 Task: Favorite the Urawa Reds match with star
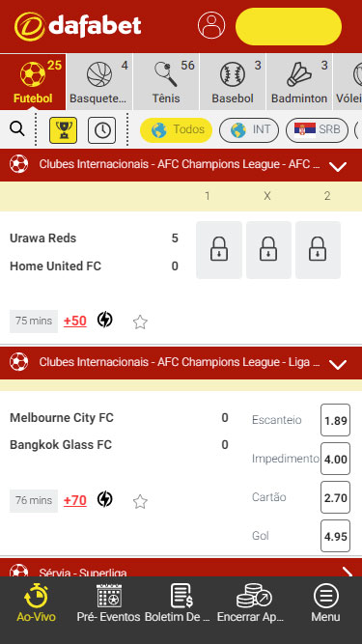click(140, 322)
